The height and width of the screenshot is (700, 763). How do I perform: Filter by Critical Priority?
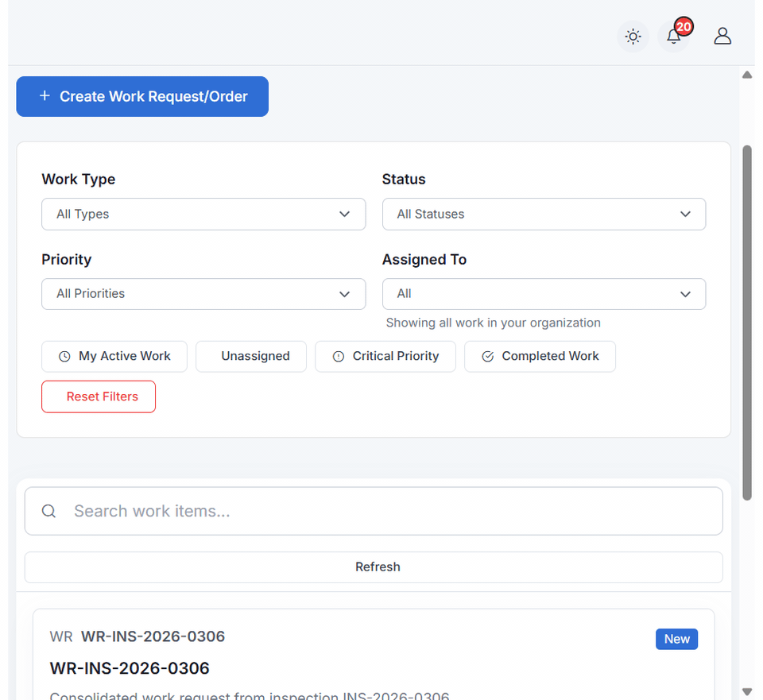[385, 357]
